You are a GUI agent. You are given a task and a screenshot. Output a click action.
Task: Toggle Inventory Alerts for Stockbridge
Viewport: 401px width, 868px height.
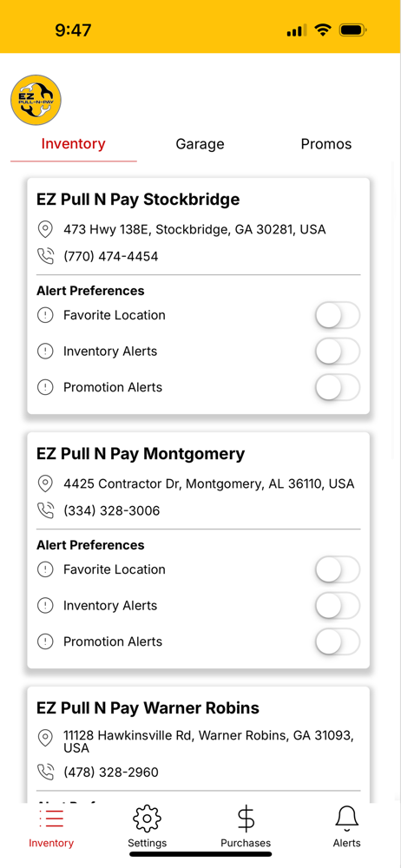[338, 351]
